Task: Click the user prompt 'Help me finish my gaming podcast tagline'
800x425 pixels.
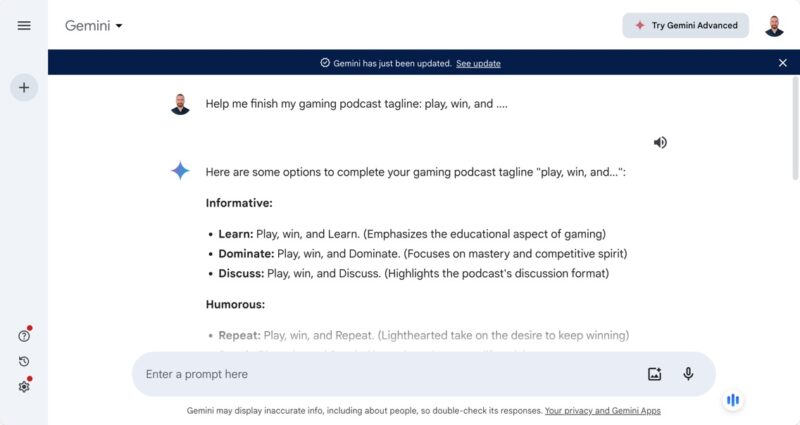Action: click(356, 104)
